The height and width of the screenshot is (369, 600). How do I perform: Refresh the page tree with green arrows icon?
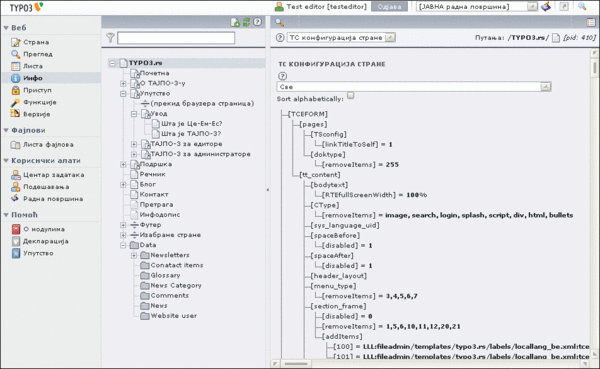[x=246, y=22]
